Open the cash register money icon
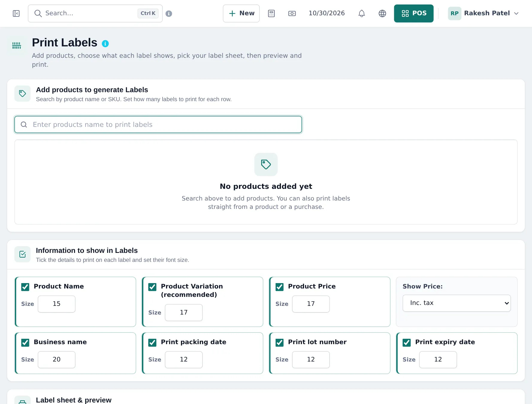 coord(292,13)
